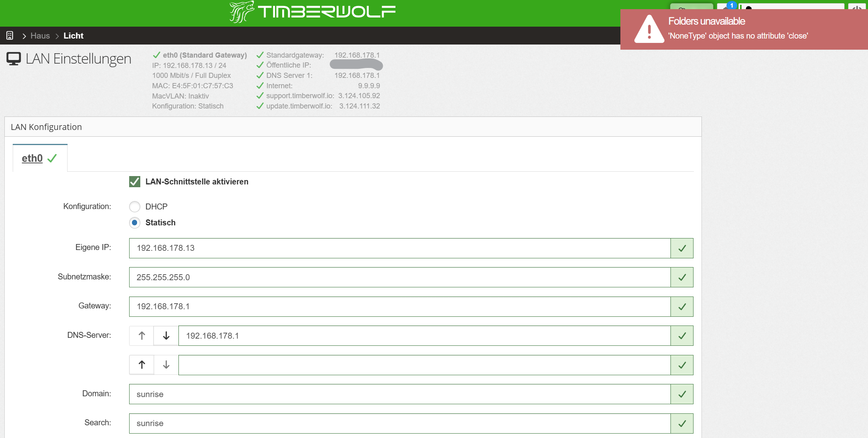This screenshot has height=438, width=868.
Task: Click the down arrow of second DNS entry
Action: tap(166, 365)
